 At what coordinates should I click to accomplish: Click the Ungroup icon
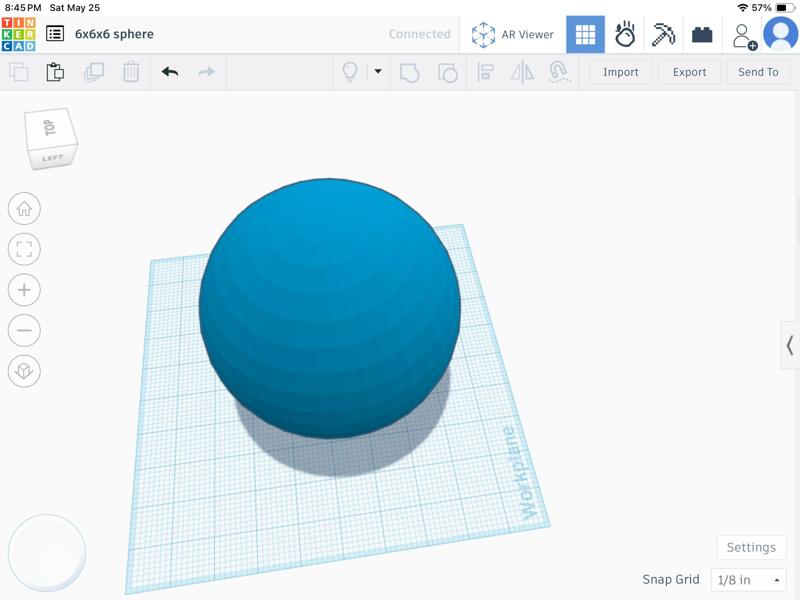(x=449, y=72)
